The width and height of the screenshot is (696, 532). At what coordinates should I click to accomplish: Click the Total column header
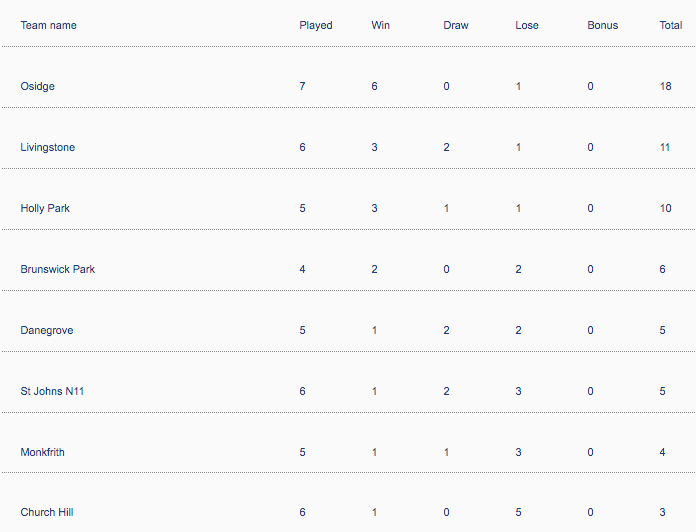pyautogui.click(x=671, y=25)
